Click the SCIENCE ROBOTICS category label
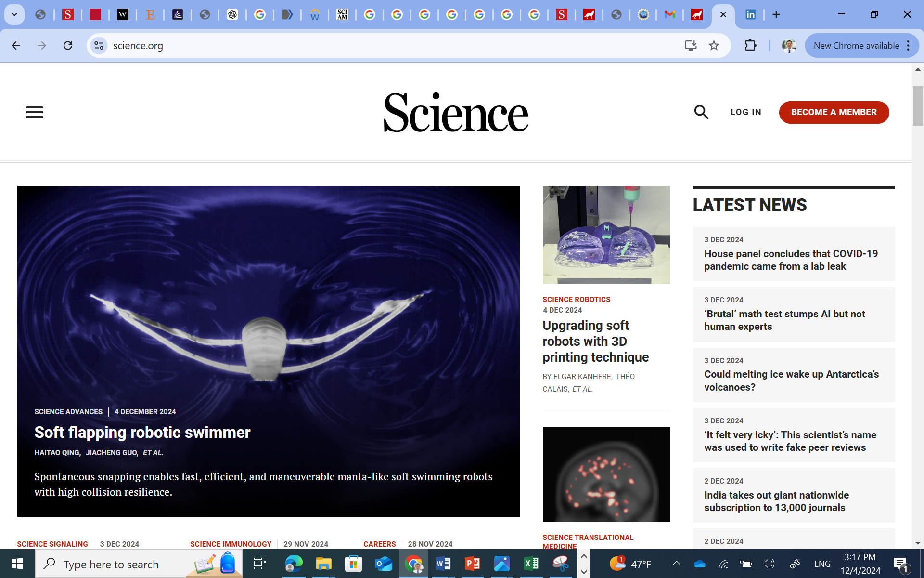 click(576, 299)
